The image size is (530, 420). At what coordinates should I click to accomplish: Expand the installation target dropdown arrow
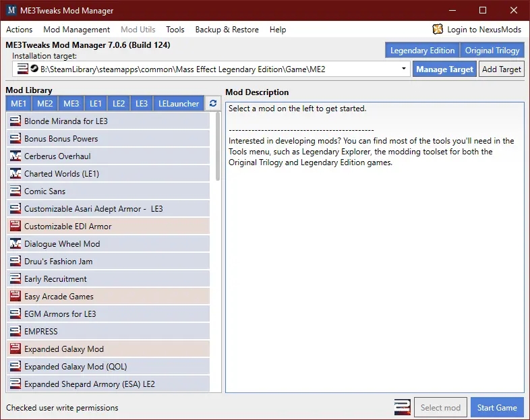(404, 69)
